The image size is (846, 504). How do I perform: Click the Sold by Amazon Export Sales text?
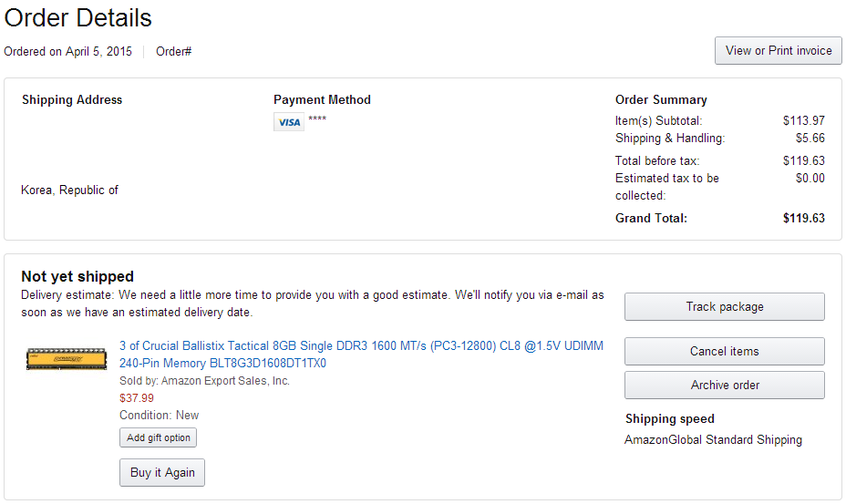204,380
